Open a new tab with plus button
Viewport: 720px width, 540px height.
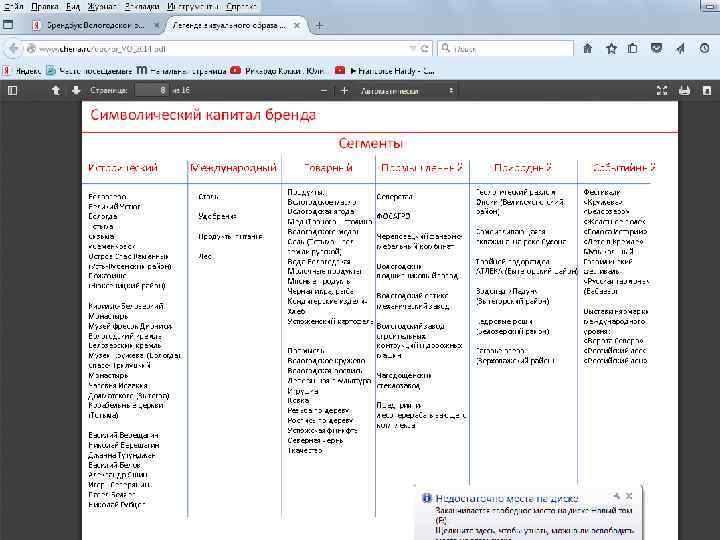(x=320, y=26)
